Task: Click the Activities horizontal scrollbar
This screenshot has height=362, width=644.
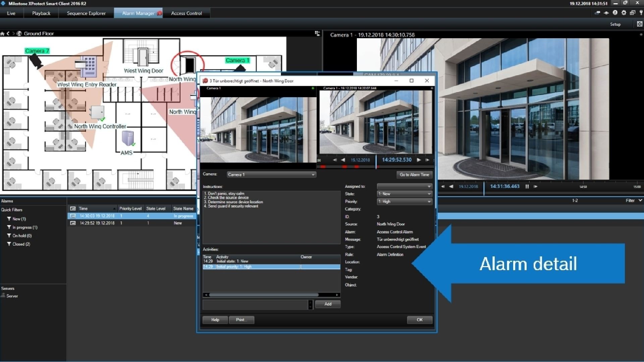Action: point(264,295)
